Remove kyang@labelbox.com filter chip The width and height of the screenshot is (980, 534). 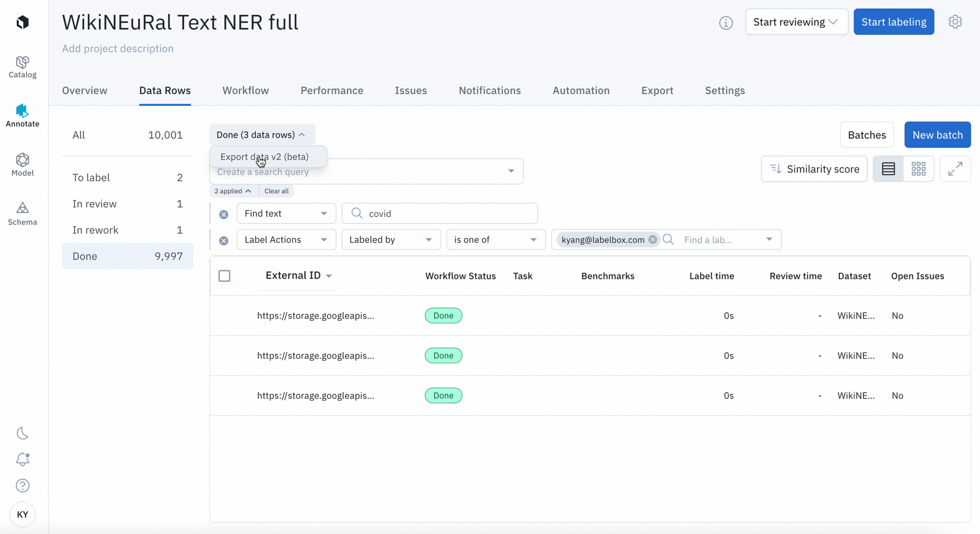point(653,240)
